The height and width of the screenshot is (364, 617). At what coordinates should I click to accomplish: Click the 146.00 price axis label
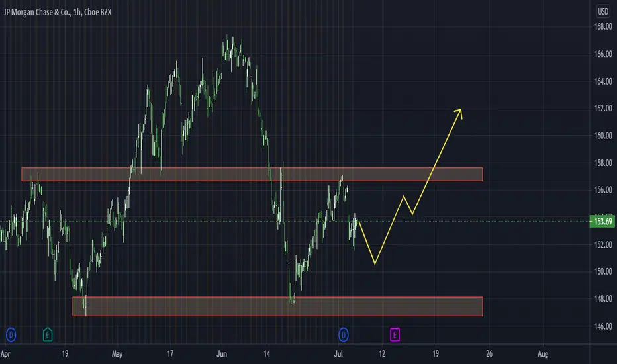click(x=603, y=326)
